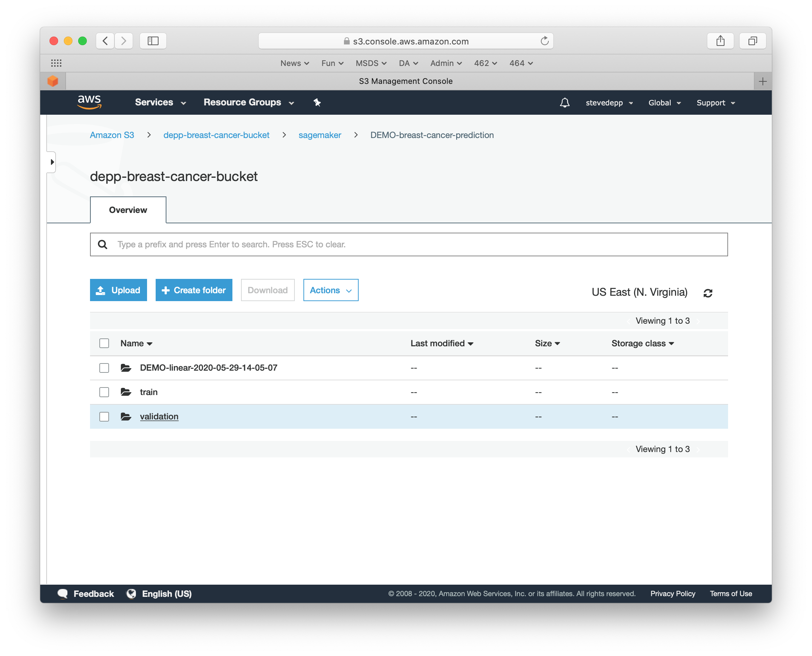Image resolution: width=812 pixels, height=656 pixels.
Task: Sort by the Last modified column
Action: coord(442,343)
